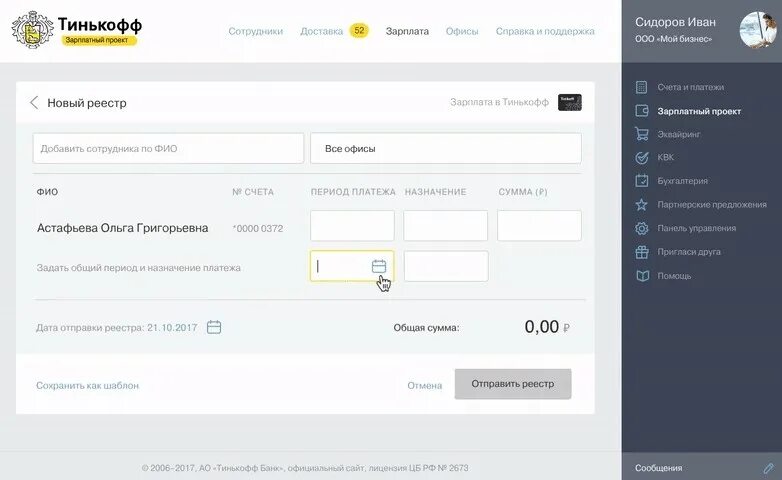The width and height of the screenshot is (782, 480).
Task: Click the Новый реестр title
Action: 87,103
